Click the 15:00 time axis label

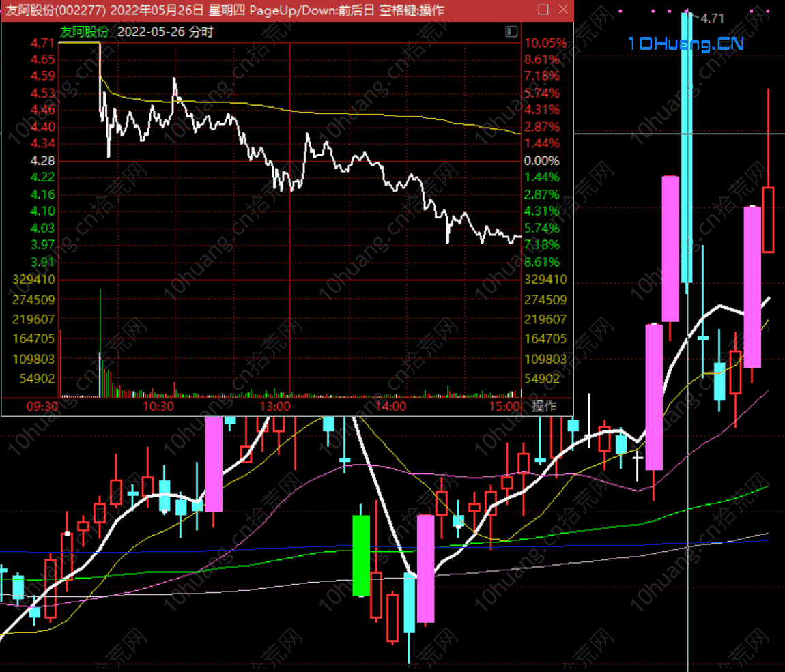(504, 406)
